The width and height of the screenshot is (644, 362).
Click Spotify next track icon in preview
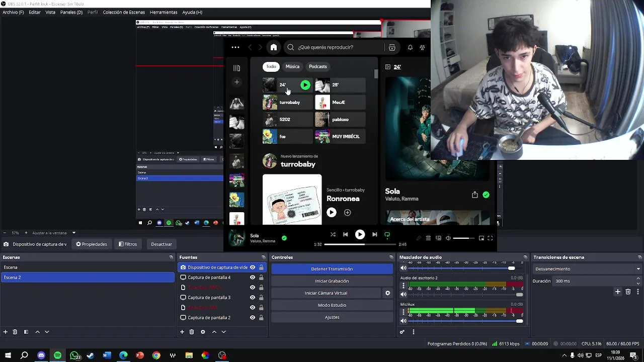click(374, 234)
